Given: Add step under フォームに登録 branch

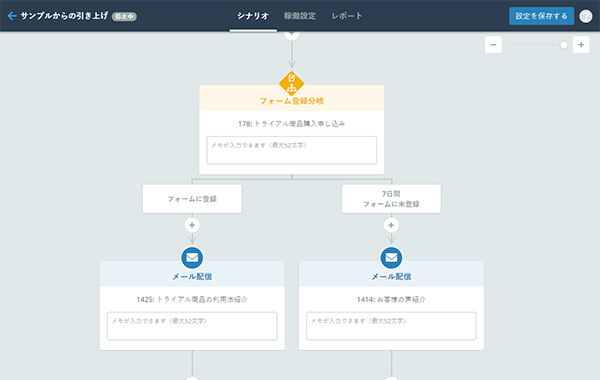Looking at the screenshot, I should (x=192, y=225).
